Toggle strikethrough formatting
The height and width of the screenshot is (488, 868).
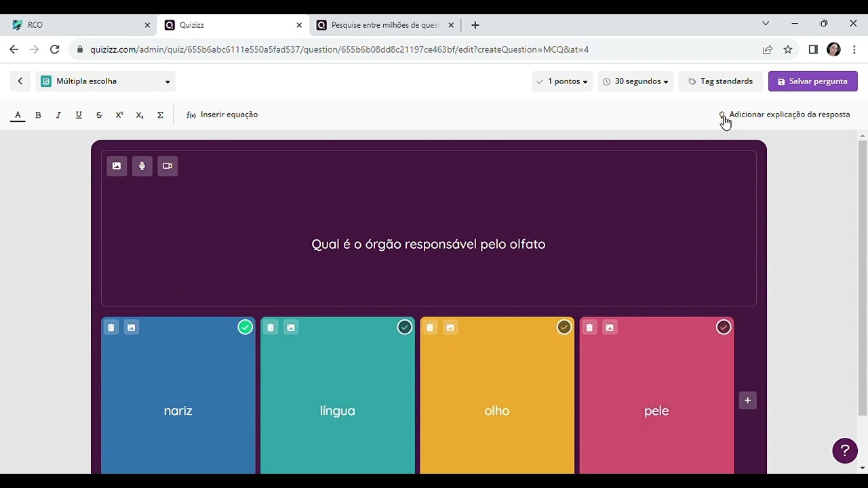point(99,115)
